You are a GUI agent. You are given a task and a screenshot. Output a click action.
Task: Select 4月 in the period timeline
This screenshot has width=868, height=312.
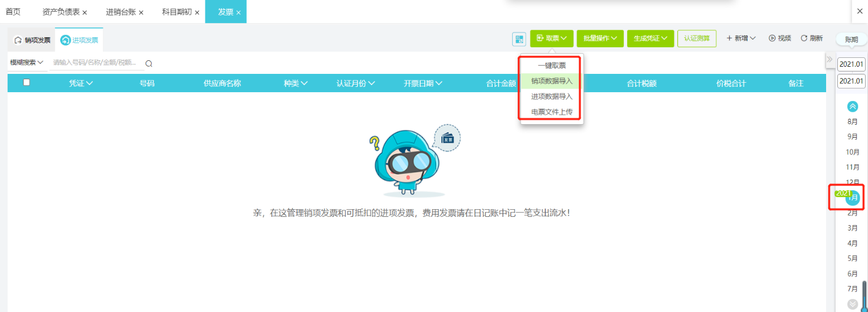(x=853, y=243)
